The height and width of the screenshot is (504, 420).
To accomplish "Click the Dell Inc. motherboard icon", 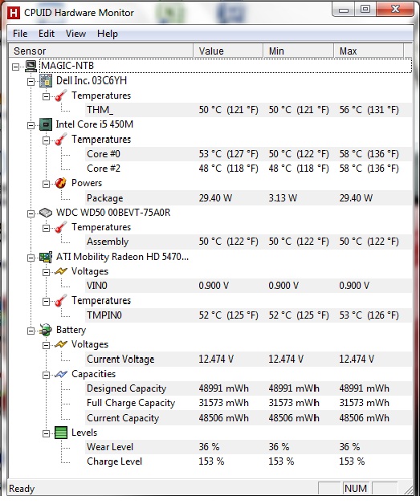I will [46, 81].
